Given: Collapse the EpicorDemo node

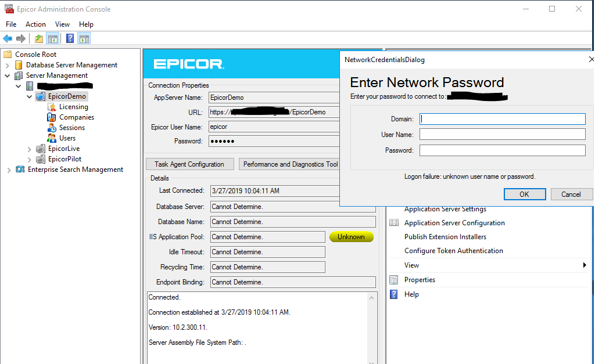Looking at the screenshot, I should (29, 97).
